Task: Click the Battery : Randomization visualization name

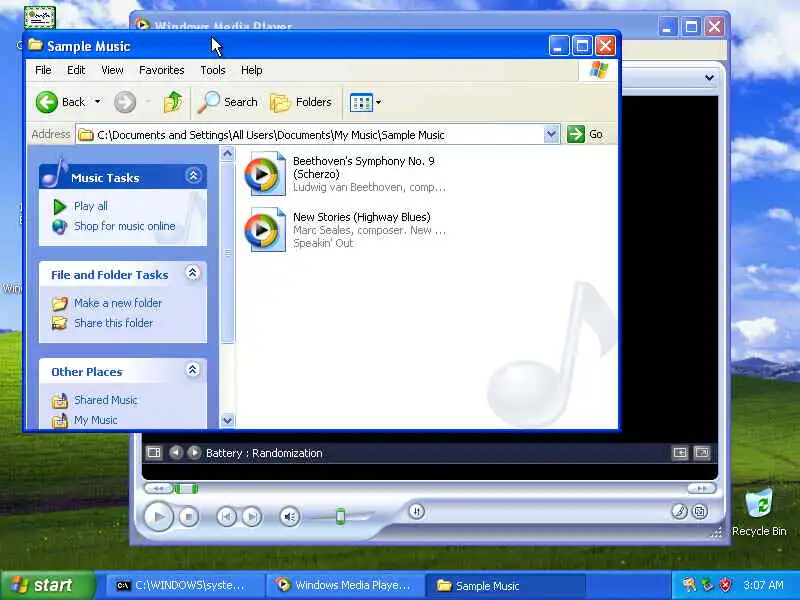Action: 264,453
